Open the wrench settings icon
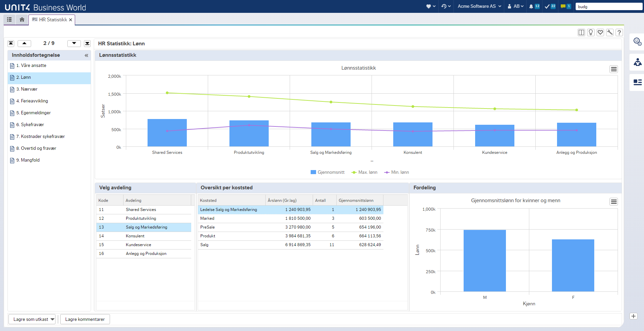644x331 pixels. pyautogui.click(x=610, y=32)
